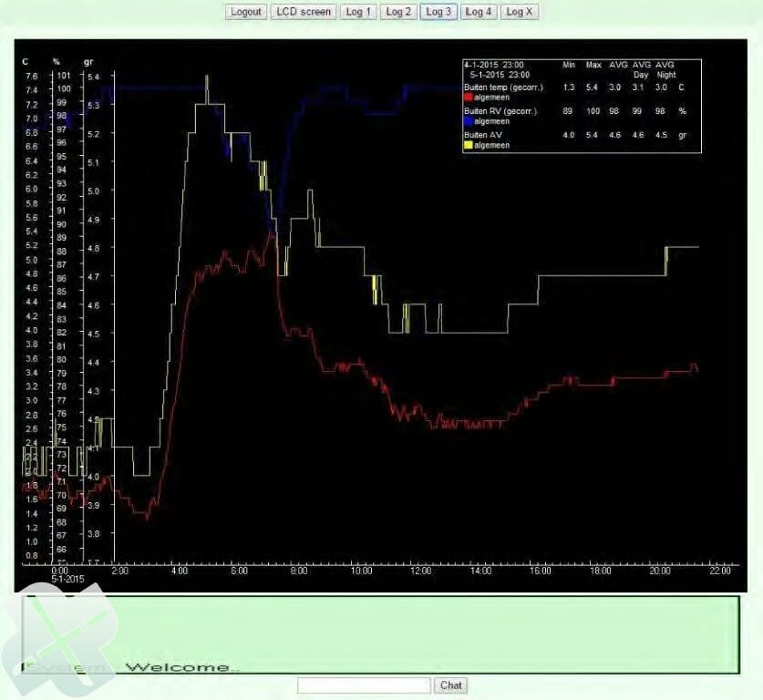This screenshot has height=700, width=763.
Task: Open the Log 4 graph
Action: pos(478,12)
